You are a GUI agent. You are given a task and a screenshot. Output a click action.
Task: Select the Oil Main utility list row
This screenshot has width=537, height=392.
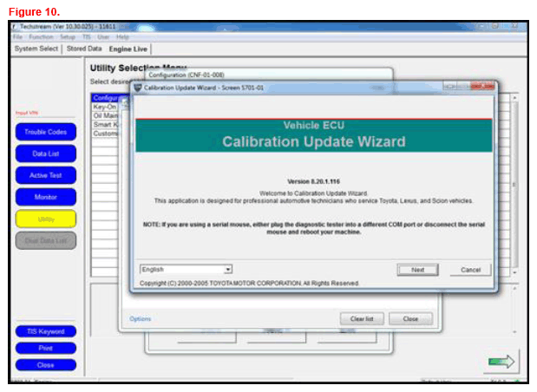[105, 115]
